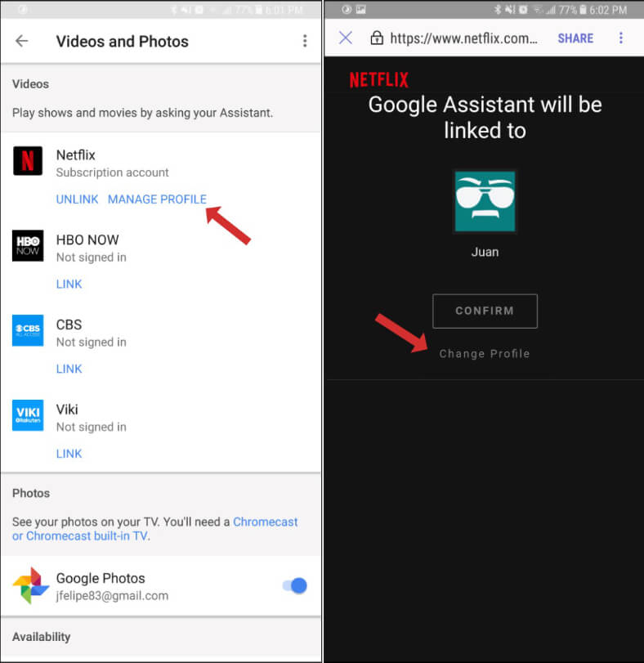Tap the CBS service name
This screenshot has height=663, width=644.
coord(69,325)
